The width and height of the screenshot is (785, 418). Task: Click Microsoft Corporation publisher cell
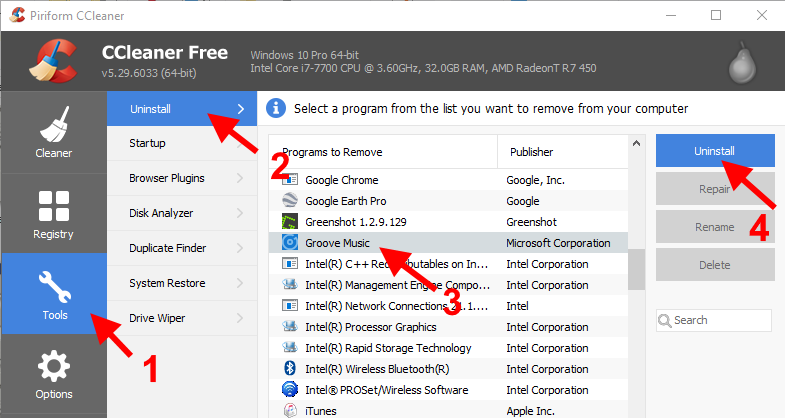[558, 243]
